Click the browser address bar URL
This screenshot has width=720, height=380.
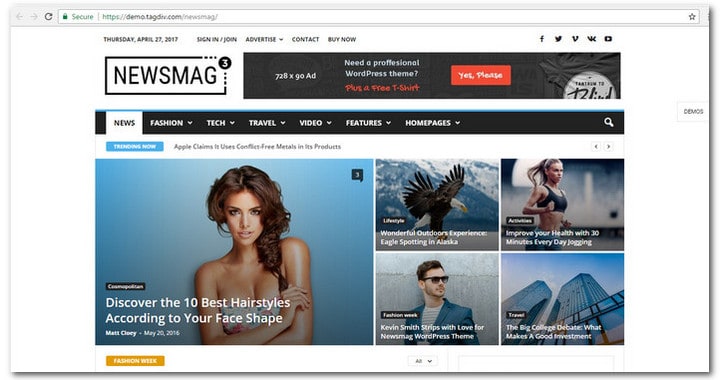point(159,17)
